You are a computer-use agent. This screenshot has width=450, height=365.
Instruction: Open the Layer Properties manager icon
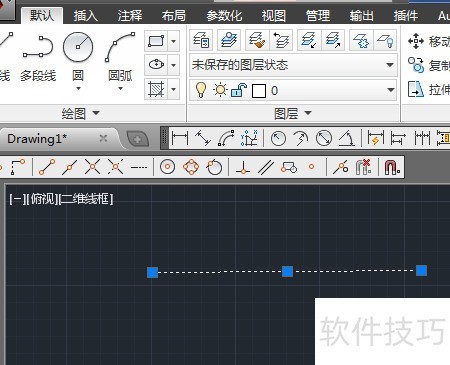click(x=201, y=40)
